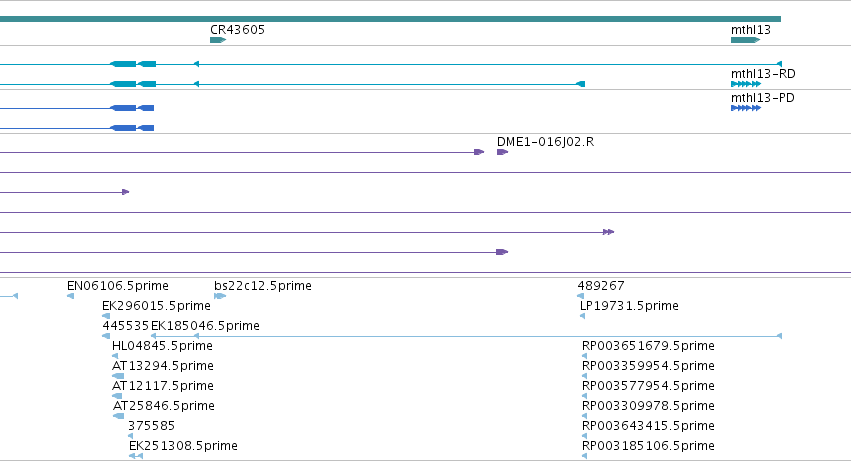Open the LP19731.5prime feature label
The width and height of the screenshot is (851, 461).
point(629,306)
